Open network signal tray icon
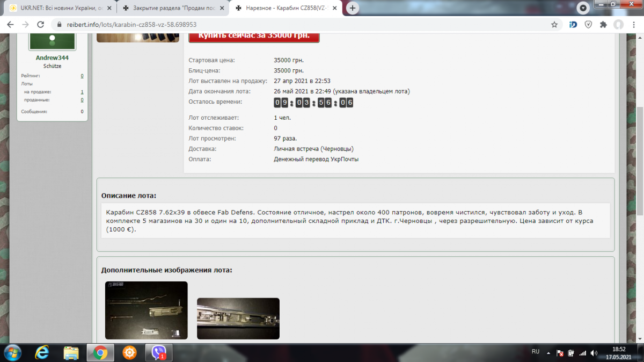Image resolution: width=644 pixels, height=362 pixels. coord(582,353)
